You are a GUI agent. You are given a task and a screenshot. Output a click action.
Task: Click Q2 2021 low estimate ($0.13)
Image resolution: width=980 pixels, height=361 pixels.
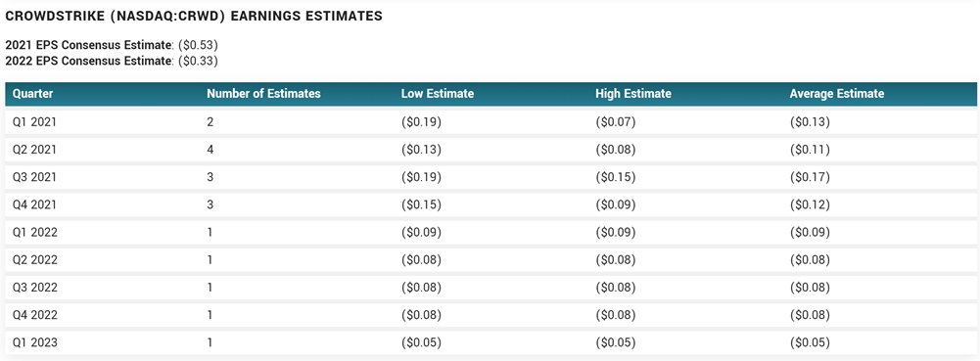tap(421, 150)
